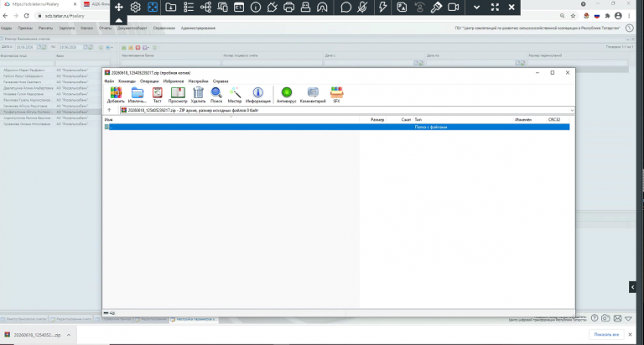This screenshot has height=345, width=644.
Task: Toggle muted microphone in remote toolbar
Action: 362,8
